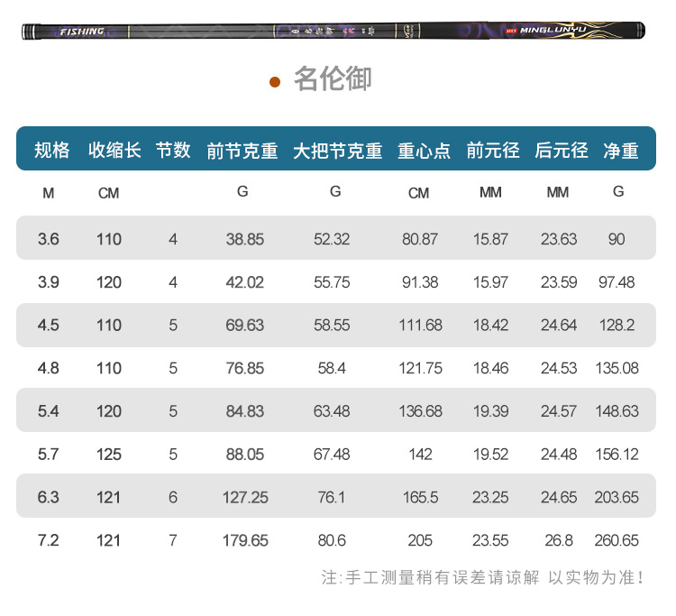Click the 38.85 front section weight
676x616 pixels.
click(245, 239)
